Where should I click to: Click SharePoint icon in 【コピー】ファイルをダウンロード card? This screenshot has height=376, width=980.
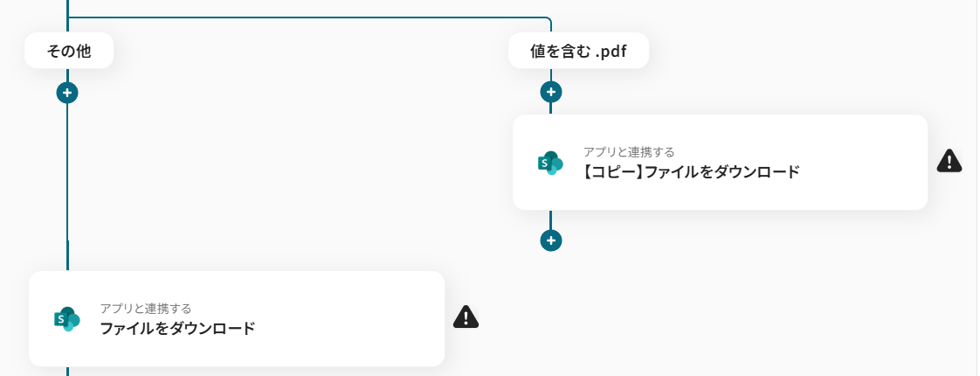(550, 163)
